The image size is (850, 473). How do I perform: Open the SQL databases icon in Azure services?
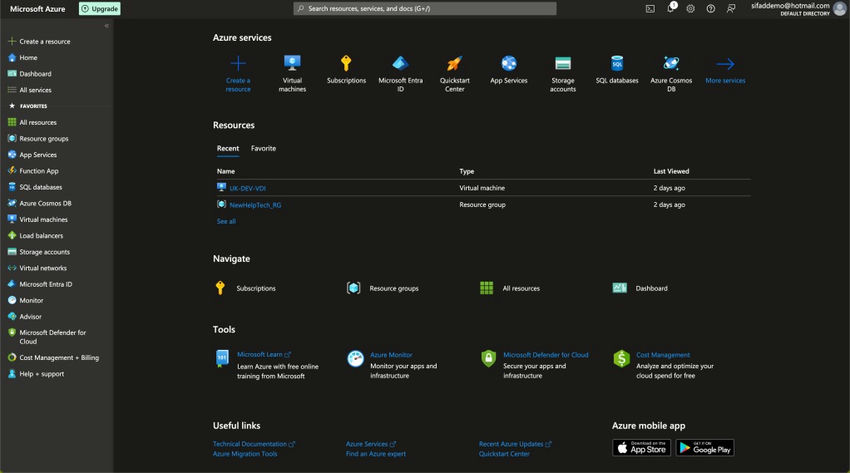pyautogui.click(x=617, y=63)
